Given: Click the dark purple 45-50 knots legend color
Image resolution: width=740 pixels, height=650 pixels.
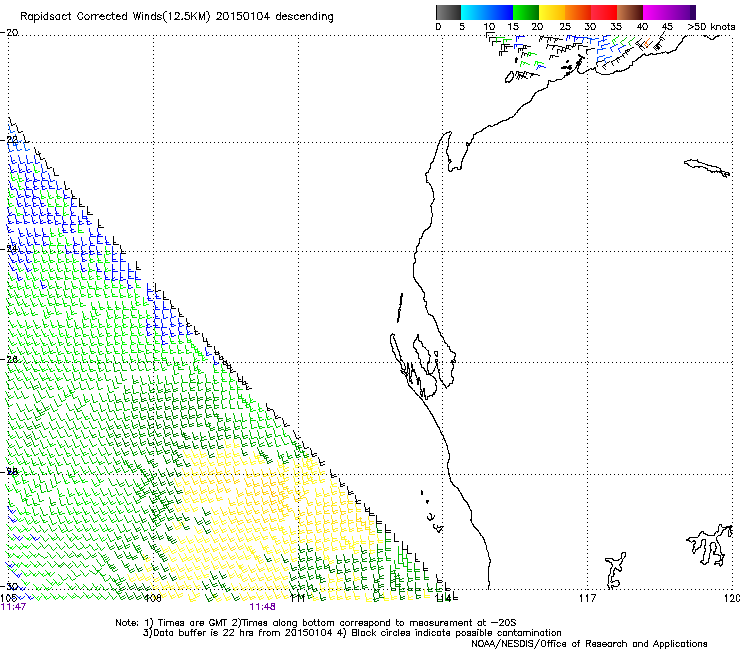Looking at the screenshot, I should pyautogui.click(x=682, y=12).
